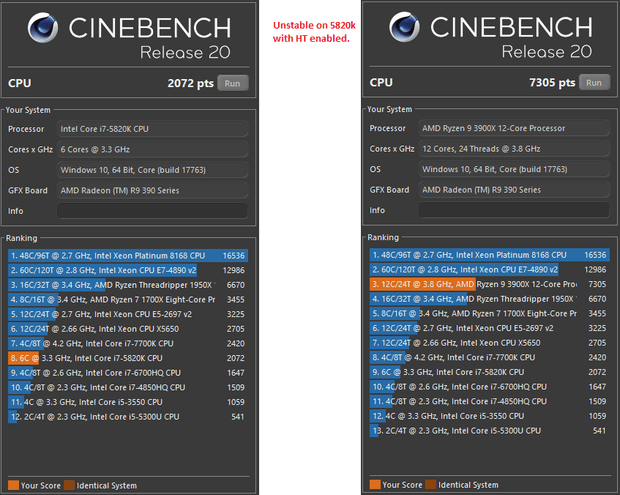Image resolution: width=620 pixels, height=495 pixels.
Task: Select left ranking row 9 Core i7-6700HQ
Action: pos(128,373)
